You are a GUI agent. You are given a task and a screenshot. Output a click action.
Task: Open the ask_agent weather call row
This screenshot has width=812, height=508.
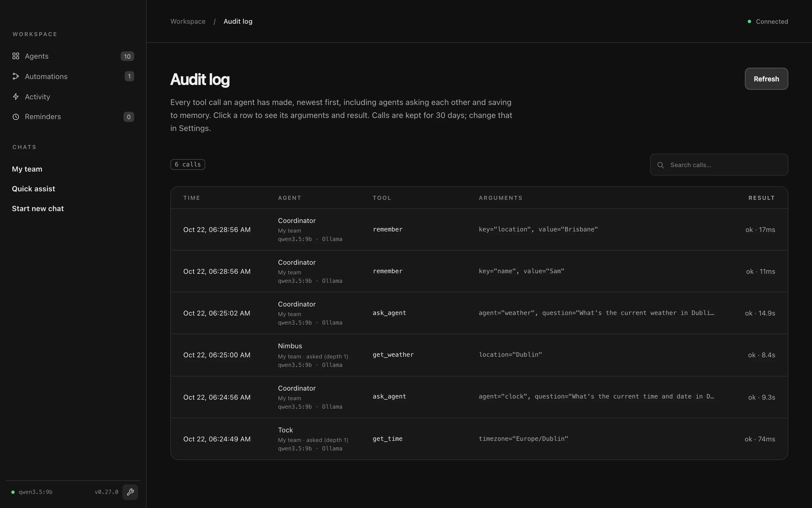pyautogui.click(x=479, y=313)
